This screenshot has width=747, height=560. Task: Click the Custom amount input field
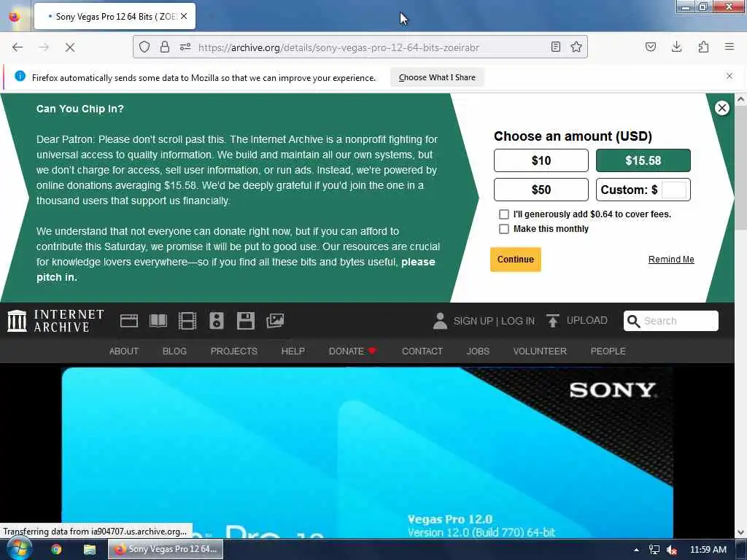pyautogui.click(x=674, y=190)
